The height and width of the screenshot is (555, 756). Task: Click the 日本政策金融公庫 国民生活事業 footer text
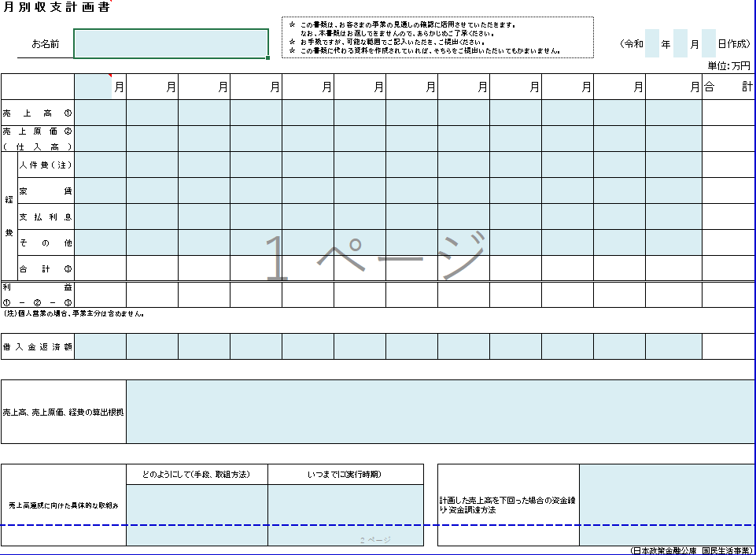click(691, 550)
